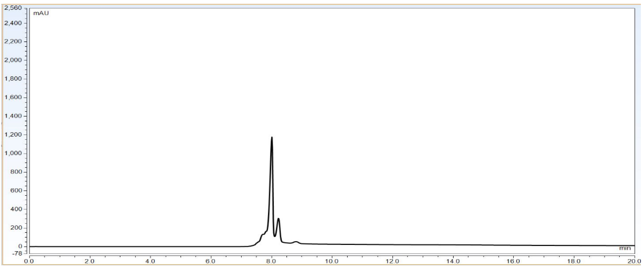Click the 18.0 x-axis label
Image resolution: width=644 pixels, height=269 pixels.
pyautogui.click(x=574, y=261)
